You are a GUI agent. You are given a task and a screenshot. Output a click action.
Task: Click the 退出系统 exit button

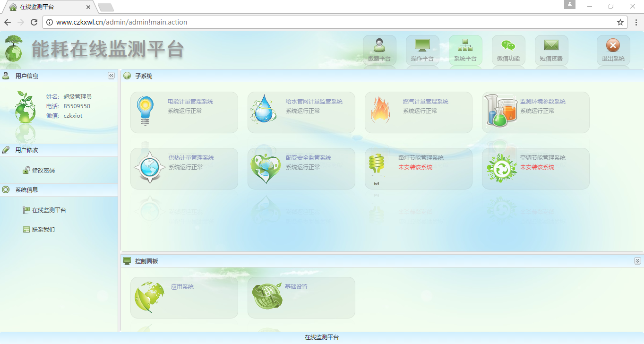coord(613,50)
